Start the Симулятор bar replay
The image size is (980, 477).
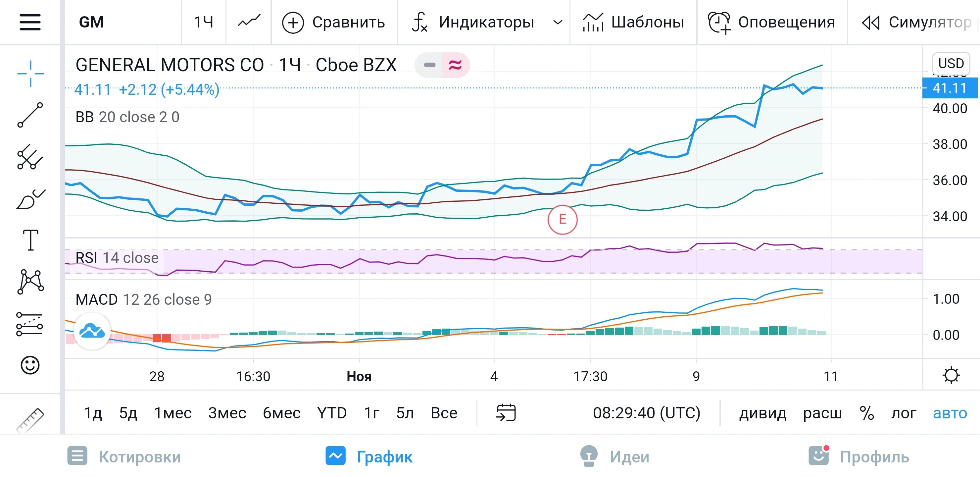pos(916,22)
